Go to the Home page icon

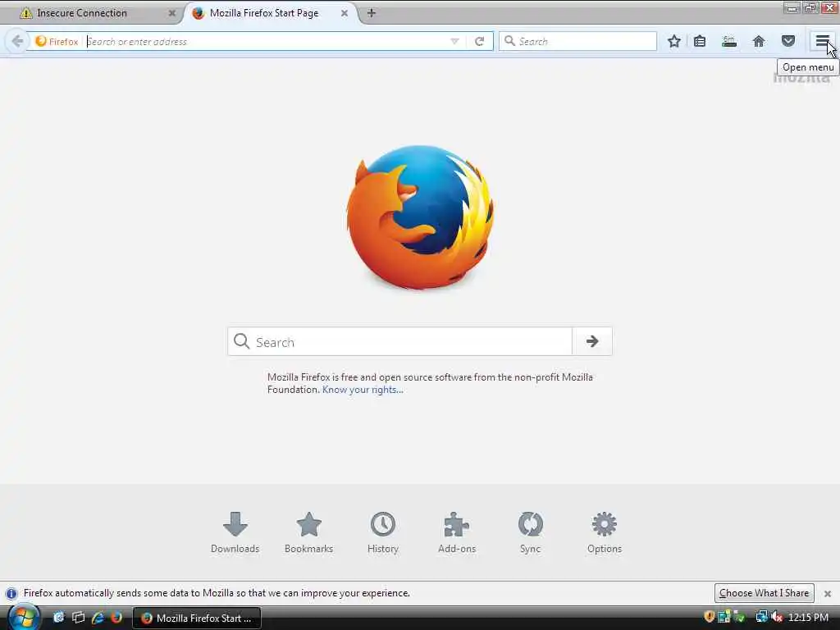click(759, 41)
